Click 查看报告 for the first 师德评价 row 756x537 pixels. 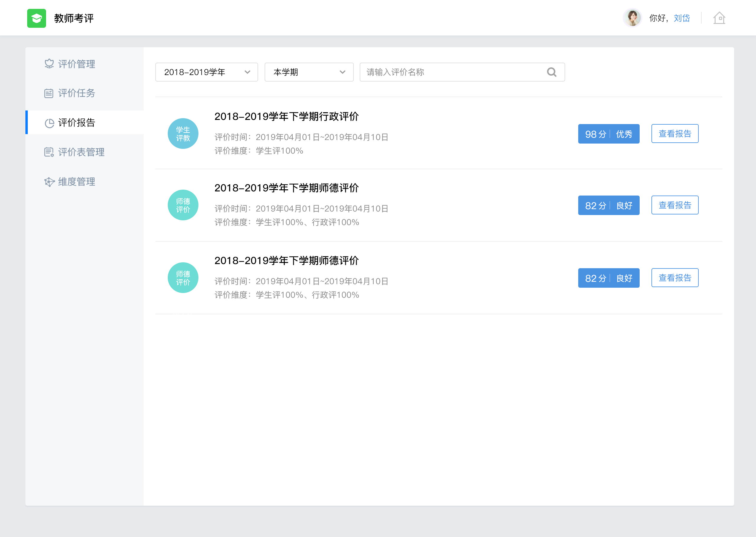click(675, 205)
